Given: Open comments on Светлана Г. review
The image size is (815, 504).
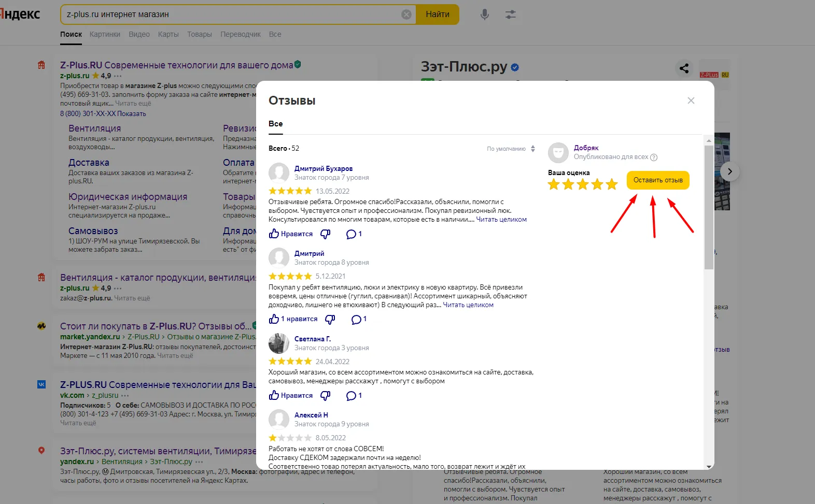Looking at the screenshot, I should 354,396.
